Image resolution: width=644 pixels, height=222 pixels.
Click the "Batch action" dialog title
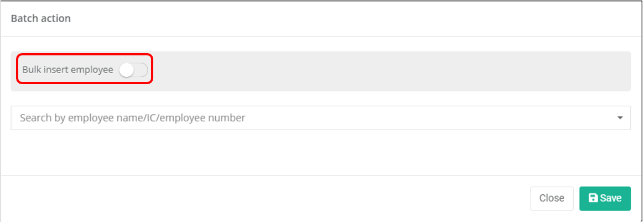(x=41, y=18)
